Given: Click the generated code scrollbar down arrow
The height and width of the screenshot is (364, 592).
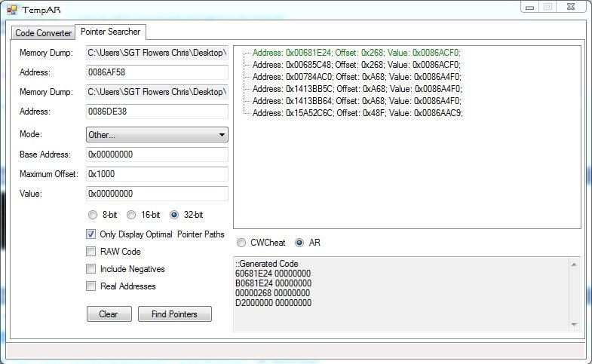Looking at the screenshot, I should point(574,324).
